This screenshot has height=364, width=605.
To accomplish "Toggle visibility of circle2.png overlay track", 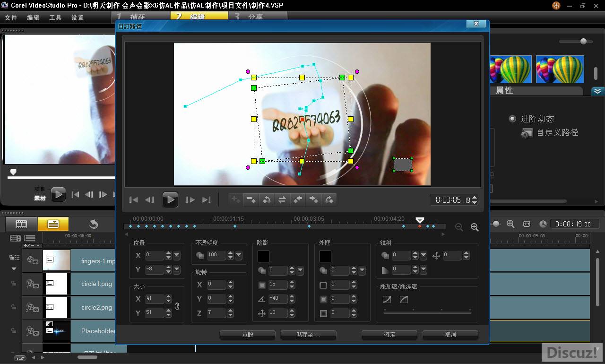I will (33, 307).
